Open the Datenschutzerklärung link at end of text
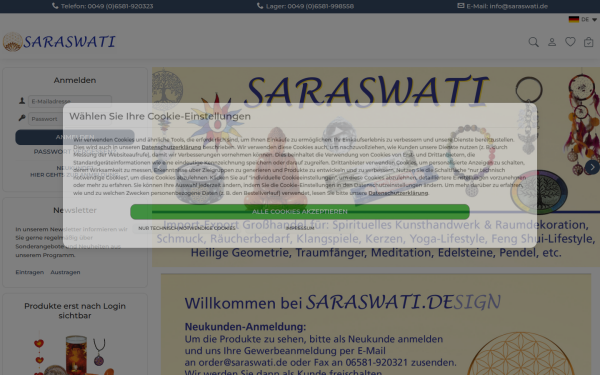 click(398, 193)
